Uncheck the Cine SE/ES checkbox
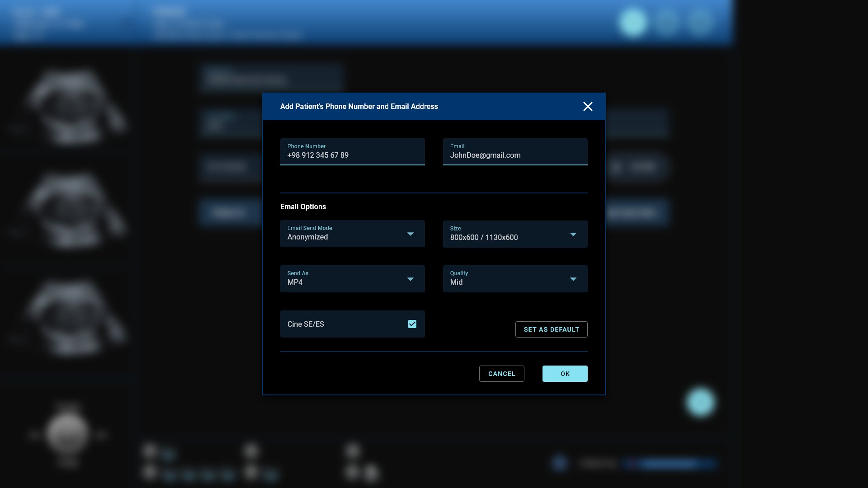This screenshot has width=868, height=488. [x=412, y=324]
